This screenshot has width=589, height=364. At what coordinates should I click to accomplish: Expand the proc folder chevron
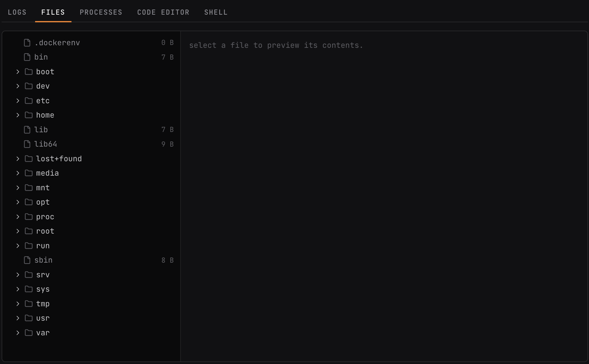(18, 217)
